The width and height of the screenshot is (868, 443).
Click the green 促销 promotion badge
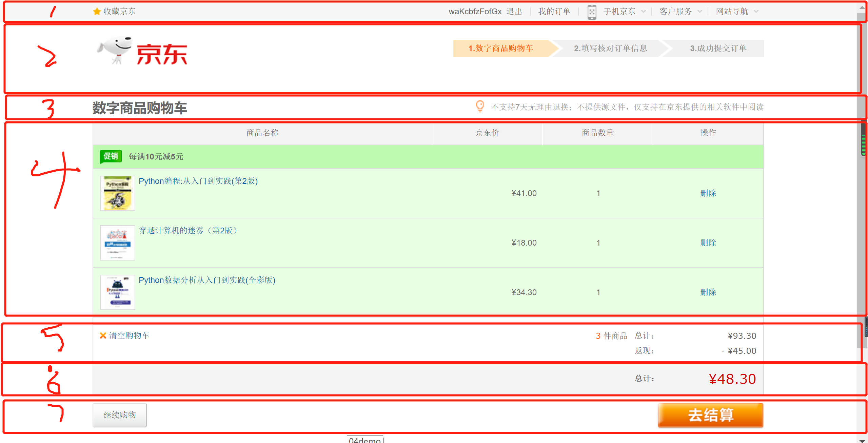point(111,156)
